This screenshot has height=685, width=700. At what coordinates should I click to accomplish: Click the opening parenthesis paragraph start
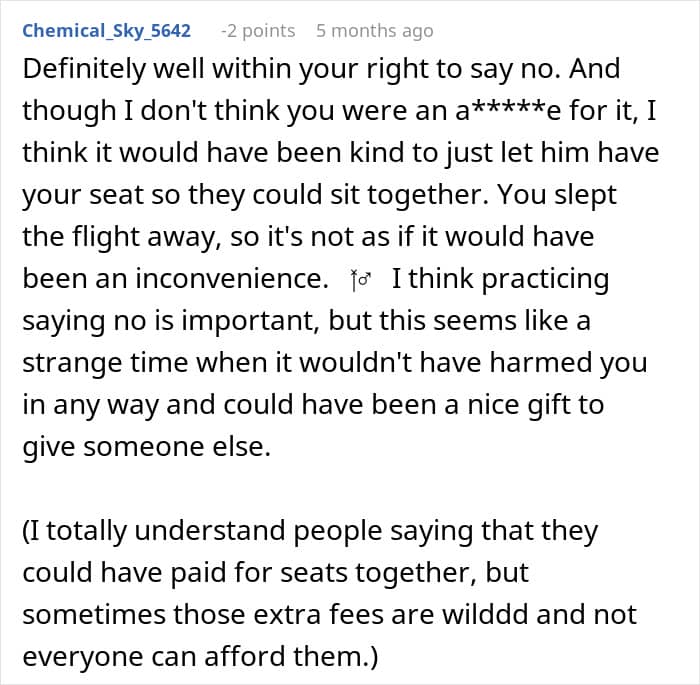tap(26, 531)
